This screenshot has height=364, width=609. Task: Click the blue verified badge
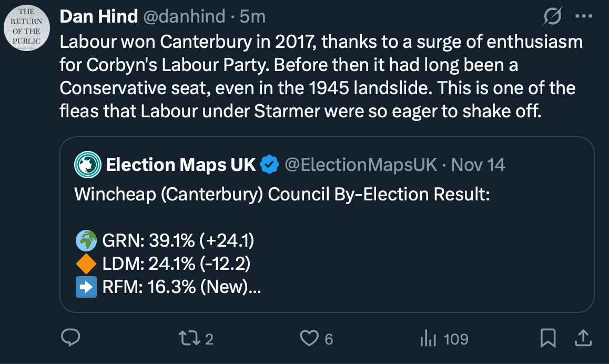click(x=270, y=165)
